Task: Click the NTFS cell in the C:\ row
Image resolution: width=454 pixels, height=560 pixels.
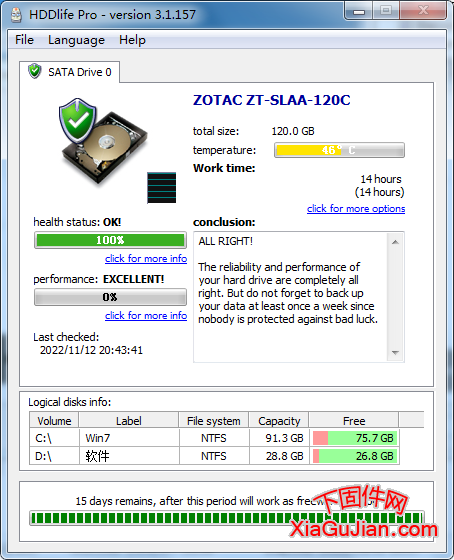Action: [214, 438]
